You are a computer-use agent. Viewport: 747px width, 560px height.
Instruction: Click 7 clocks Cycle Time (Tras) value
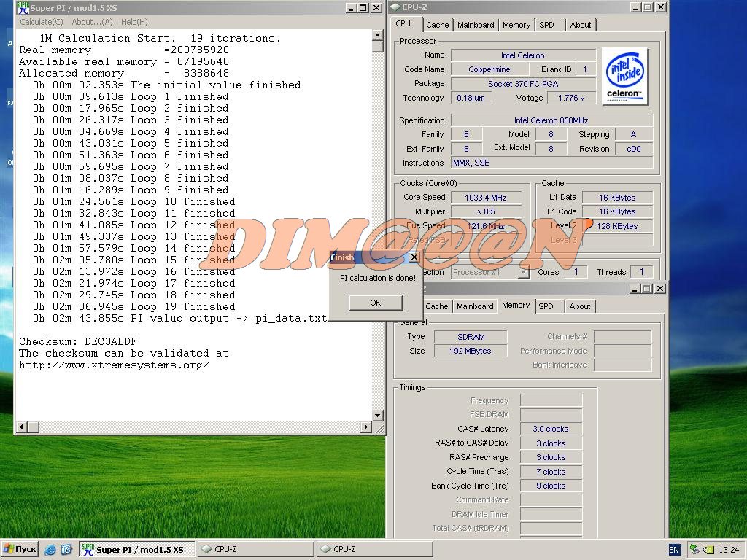click(551, 472)
